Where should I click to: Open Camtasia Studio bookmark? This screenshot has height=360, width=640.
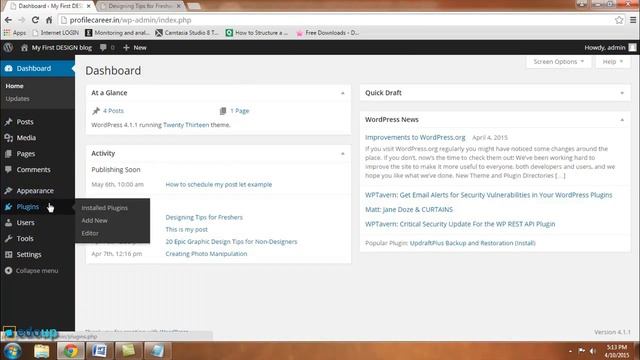(x=187, y=33)
